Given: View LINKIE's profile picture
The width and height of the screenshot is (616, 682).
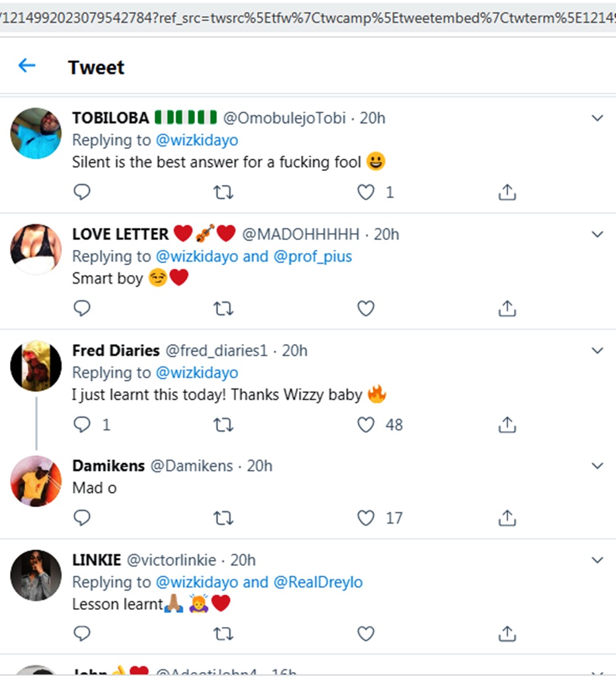Looking at the screenshot, I should (x=36, y=575).
